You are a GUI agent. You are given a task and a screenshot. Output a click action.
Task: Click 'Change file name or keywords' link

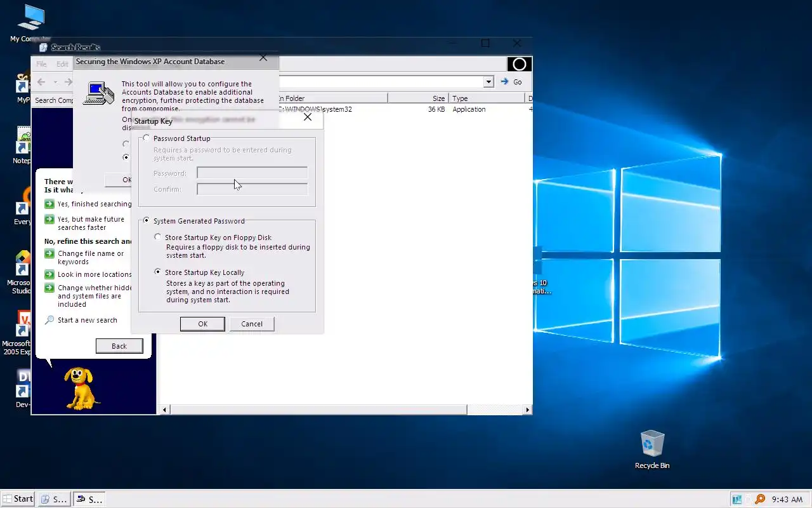pos(91,258)
